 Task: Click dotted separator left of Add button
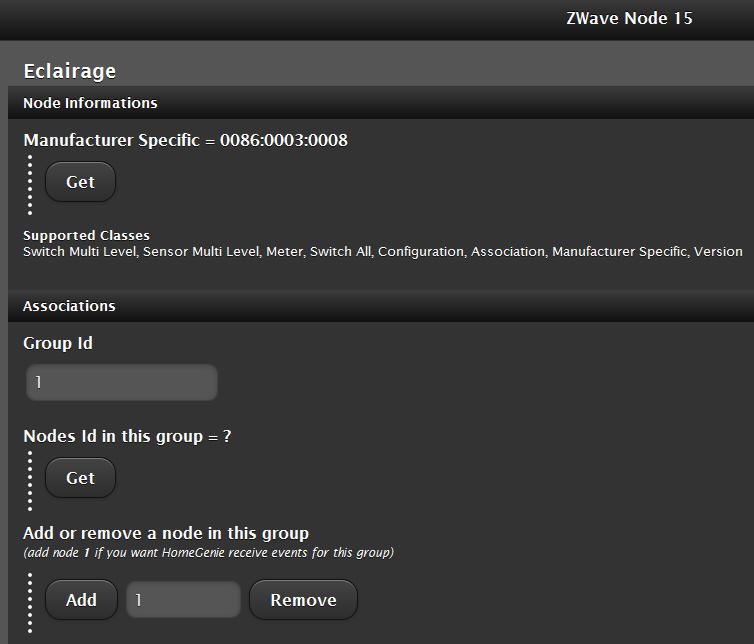[x=30, y=601]
